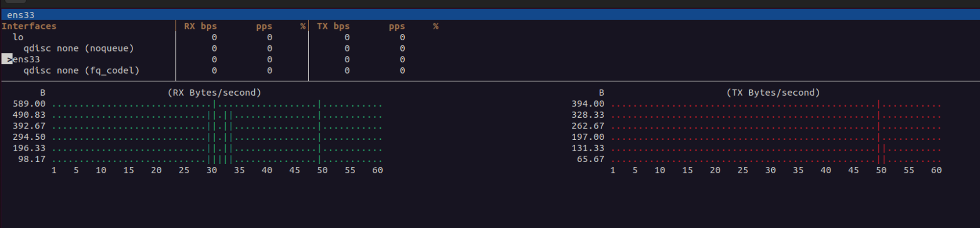
Task: Click the 294.50 RX graph axis value
Action: [x=29, y=137]
